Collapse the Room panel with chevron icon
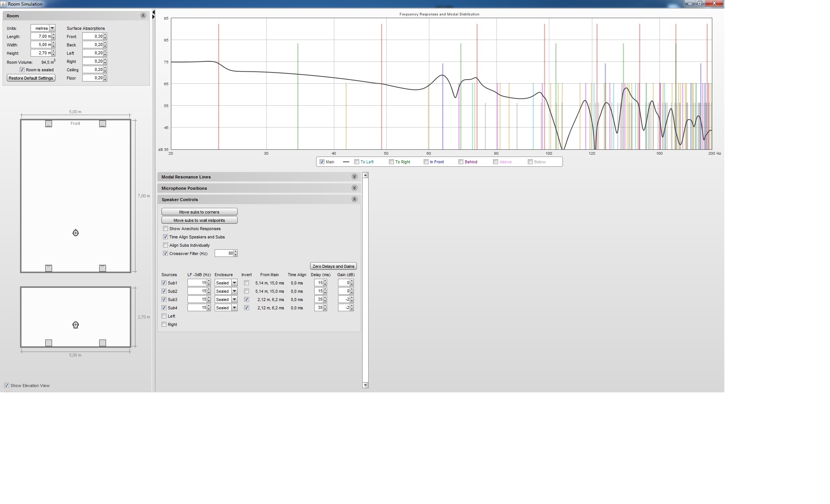The image size is (830, 504). click(143, 15)
